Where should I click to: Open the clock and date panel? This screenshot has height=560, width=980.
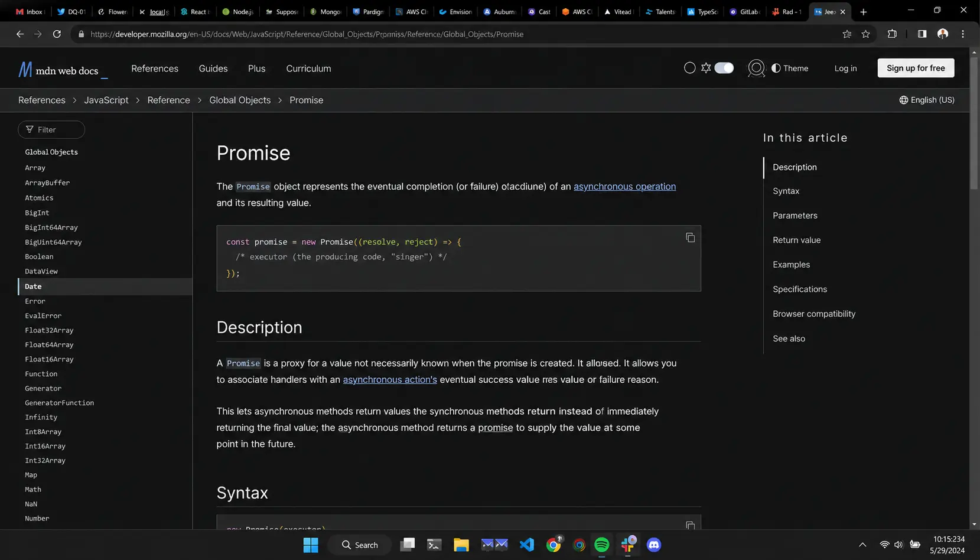[948, 545]
